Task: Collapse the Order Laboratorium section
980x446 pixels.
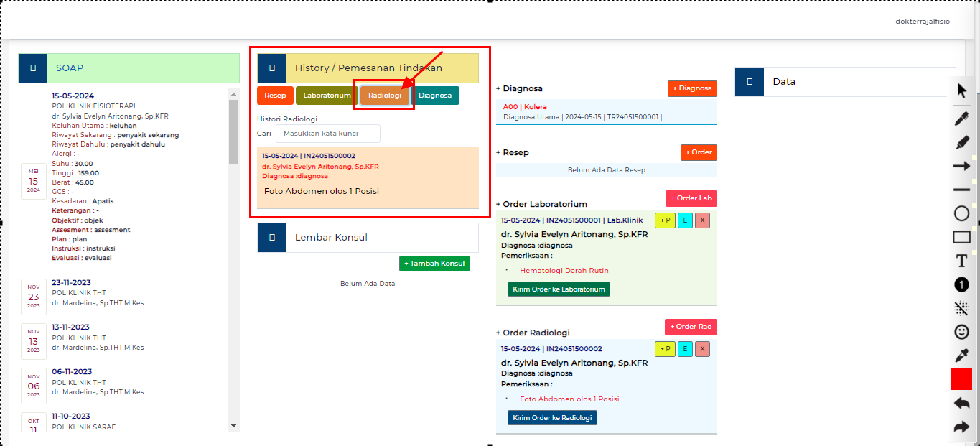Action: pos(498,204)
